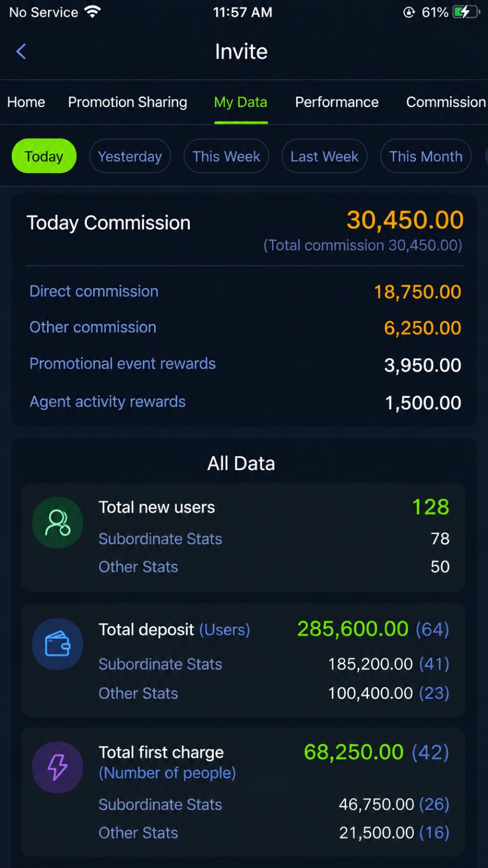Image resolution: width=488 pixels, height=868 pixels.
Task: Tap the 3,950.00 promotional rewards value
Action: click(x=422, y=365)
